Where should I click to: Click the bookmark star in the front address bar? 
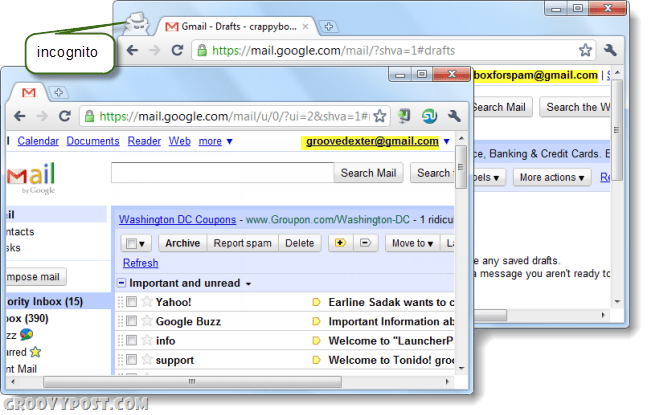(380, 116)
